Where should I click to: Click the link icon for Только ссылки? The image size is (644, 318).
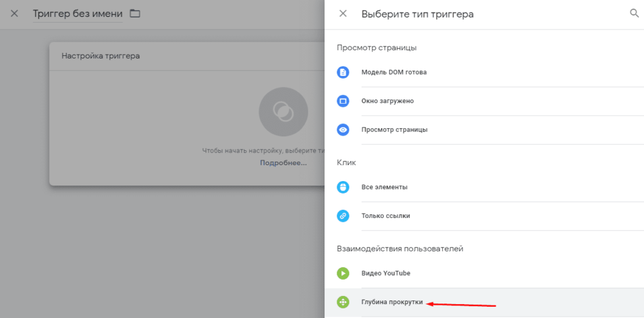pos(343,216)
